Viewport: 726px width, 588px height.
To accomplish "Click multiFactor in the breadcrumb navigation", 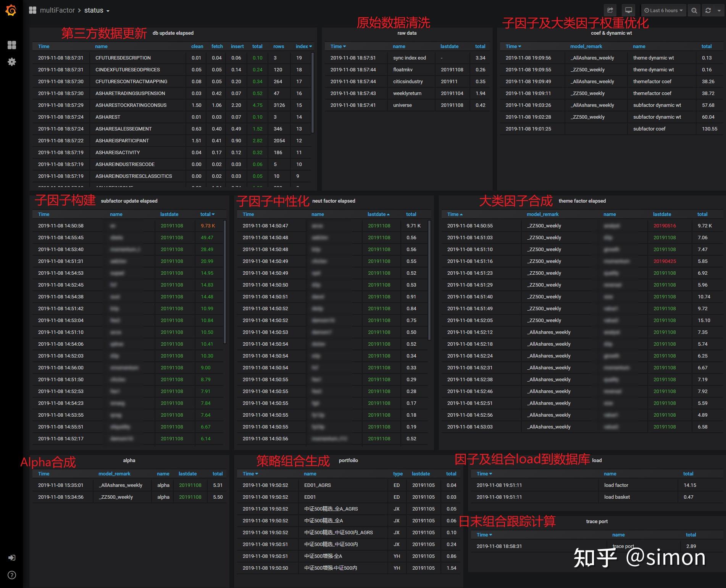I will pyautogui.click(x=56, y=10).
